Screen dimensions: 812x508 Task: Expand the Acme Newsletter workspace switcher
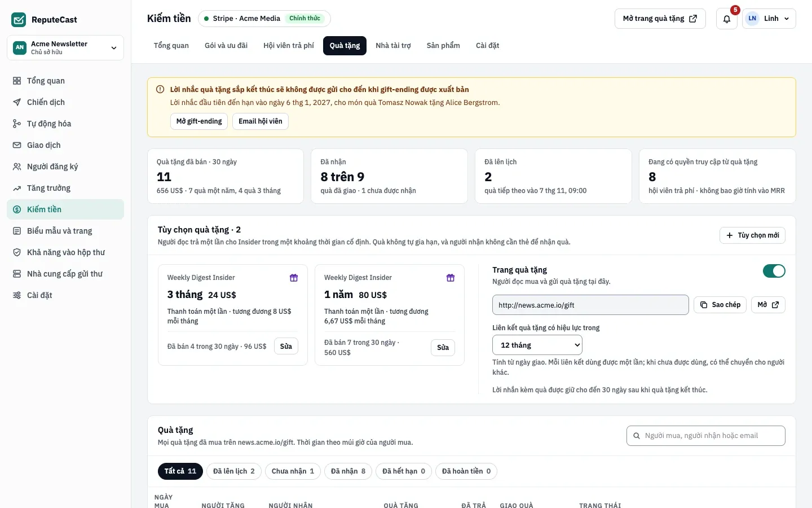(x=65, y=47)
